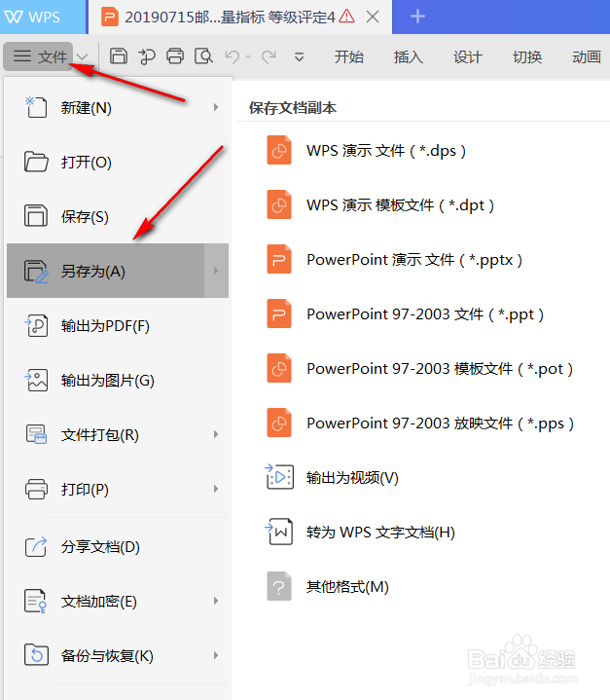Select 另存为(A) from the file menu
The image size is (610, 700).
tap(118, 271)
